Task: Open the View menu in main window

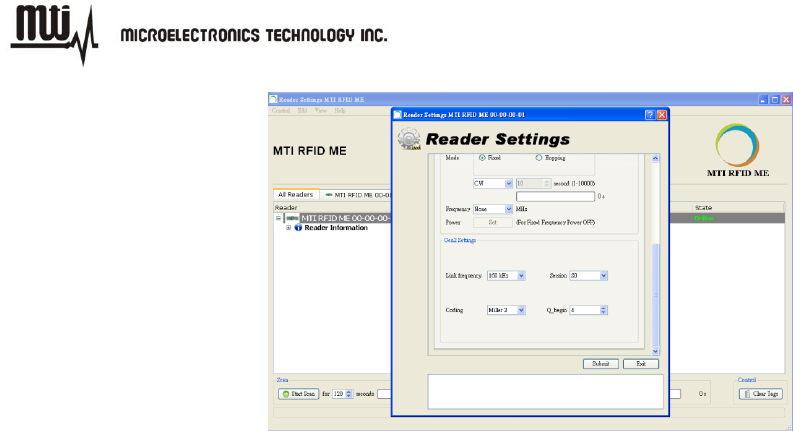Action: coord(321,110)
